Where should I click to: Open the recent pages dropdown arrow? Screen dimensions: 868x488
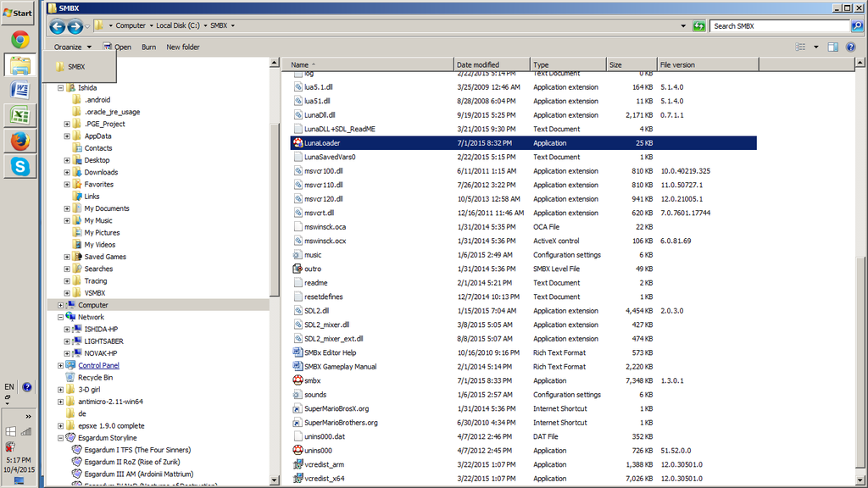tap(87, 26)
